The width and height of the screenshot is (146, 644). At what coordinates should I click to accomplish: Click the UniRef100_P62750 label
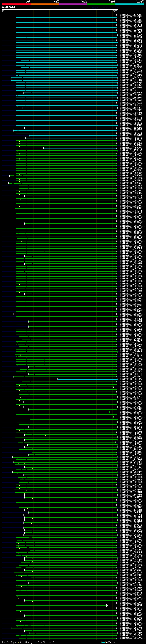click(x=131, y=170)
